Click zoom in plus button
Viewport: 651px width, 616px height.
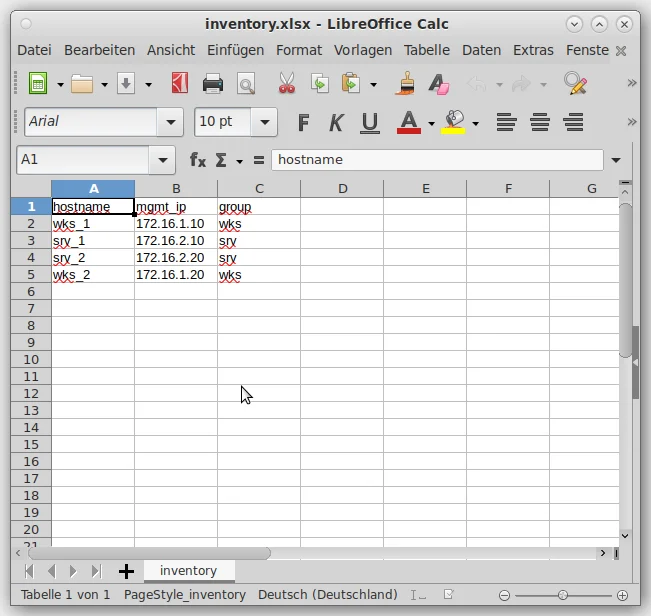(622, 596)
